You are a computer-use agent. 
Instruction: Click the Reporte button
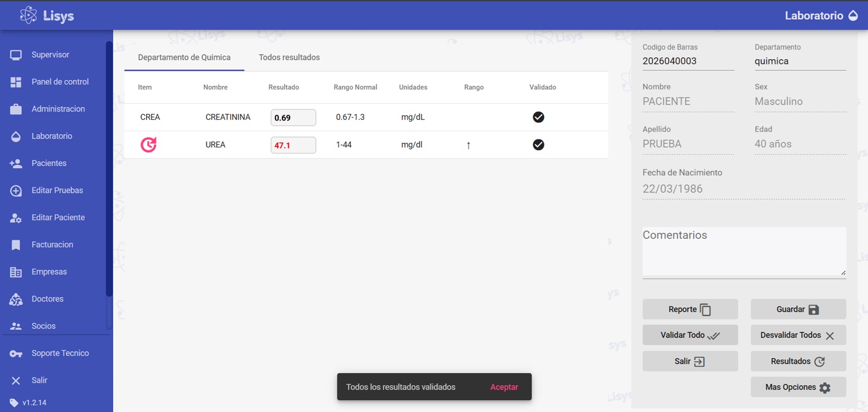click(x=690, y=310)
